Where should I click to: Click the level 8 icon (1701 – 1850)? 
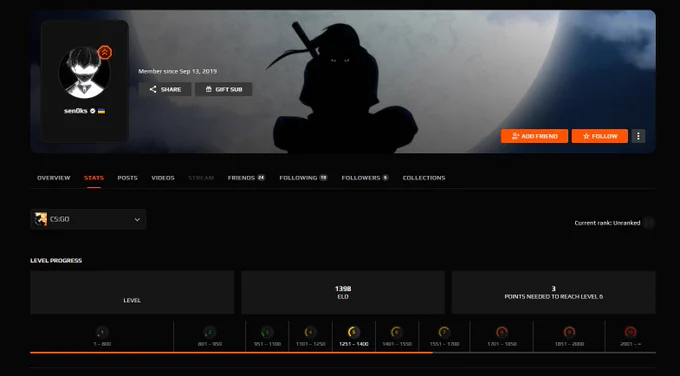[502, 333]
